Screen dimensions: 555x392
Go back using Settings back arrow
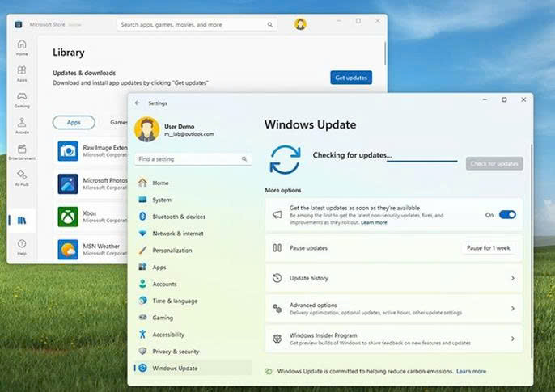(x=138, y=103)
